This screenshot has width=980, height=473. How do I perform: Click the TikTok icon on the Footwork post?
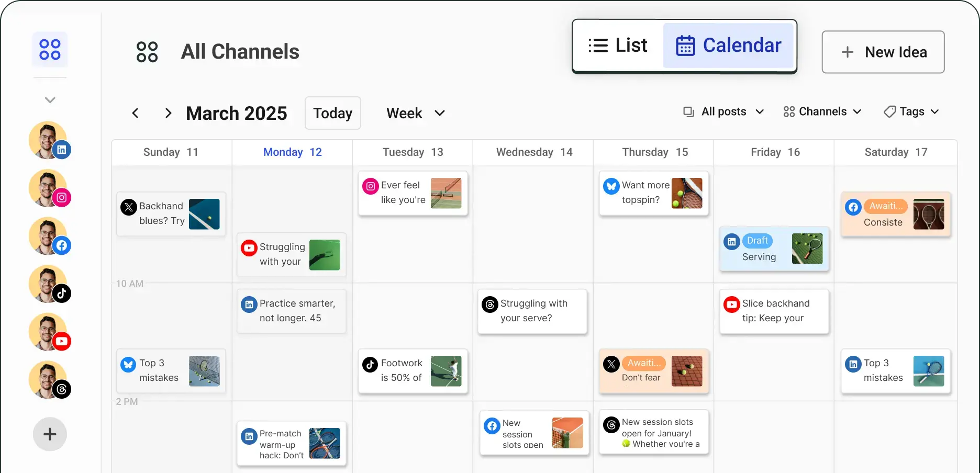tap(370, 364)
